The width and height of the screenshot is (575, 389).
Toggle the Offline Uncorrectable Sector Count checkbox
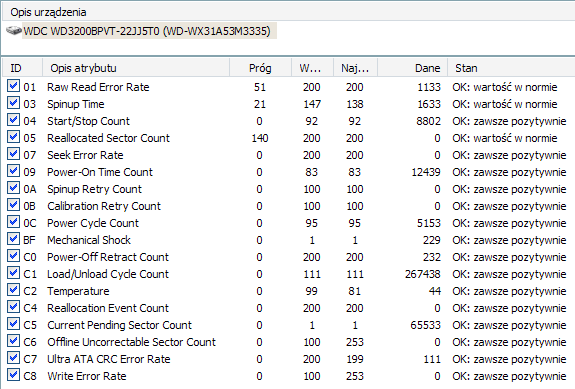[13, 341]
